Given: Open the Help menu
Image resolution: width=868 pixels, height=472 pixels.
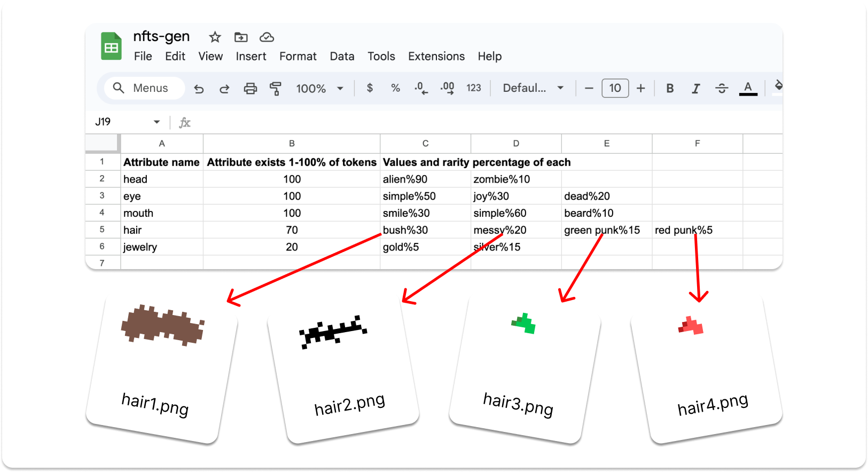Looking at the screenshot, I should click(x=489, y=56).
